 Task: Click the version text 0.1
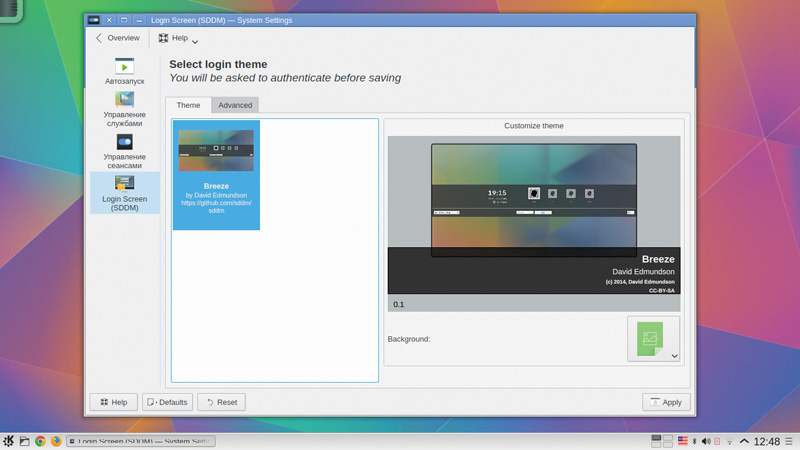pyautogui.click(x=398, y=305)
